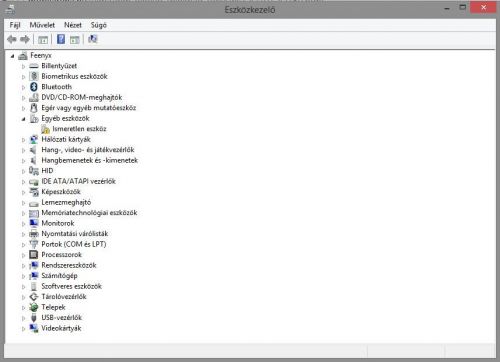Image resolution: width=500 pixels, height=362 pixels.
Task: Click the Forward arrow toolbar button
Action: pos(25,39)
